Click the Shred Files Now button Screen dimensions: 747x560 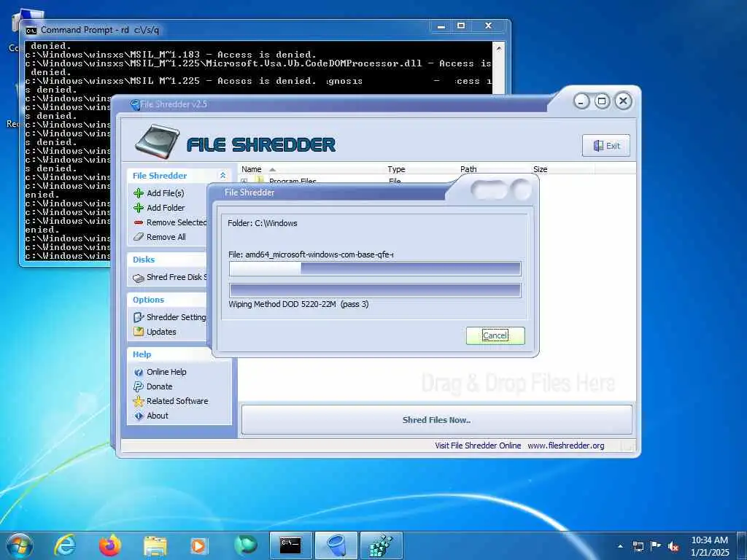click(x=436, y=419)
